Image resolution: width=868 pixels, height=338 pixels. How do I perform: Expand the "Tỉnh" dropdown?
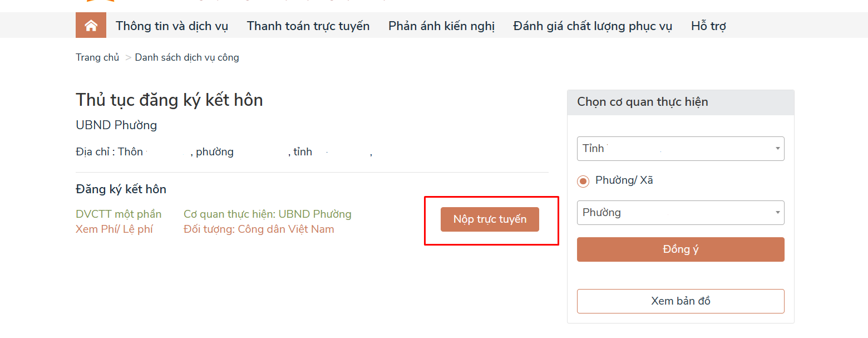[x=680, y=148]
